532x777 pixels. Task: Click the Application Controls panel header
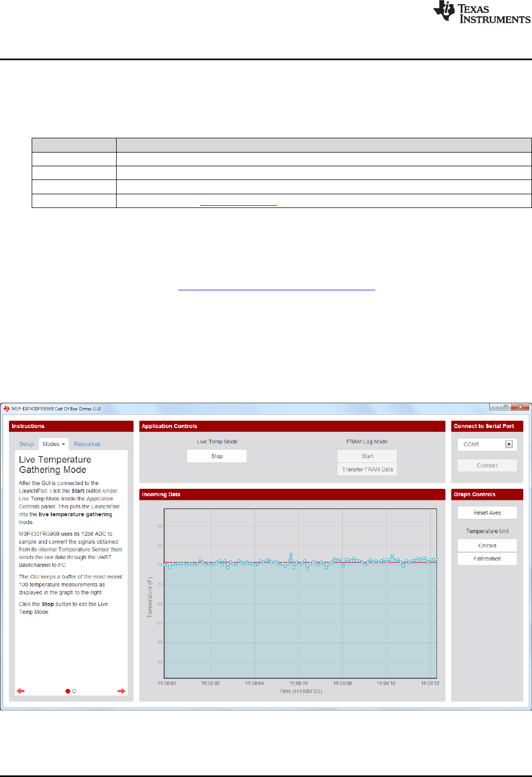292,426
